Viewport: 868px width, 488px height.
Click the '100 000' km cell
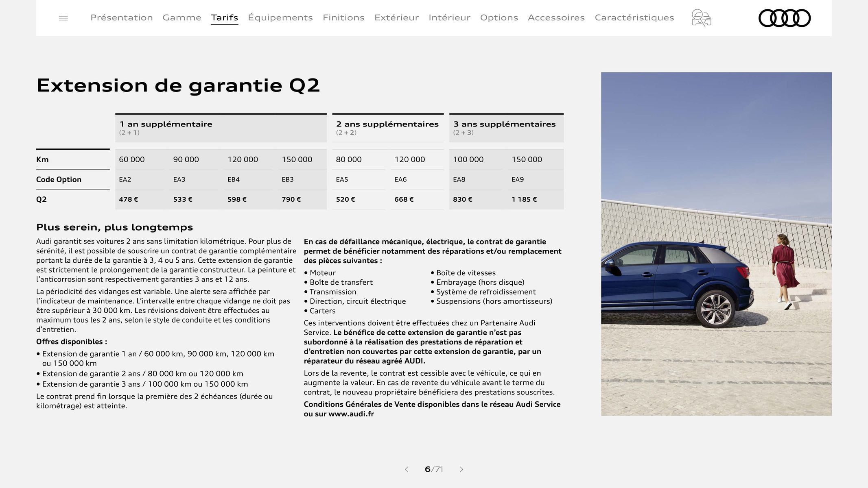pos(468,159)
